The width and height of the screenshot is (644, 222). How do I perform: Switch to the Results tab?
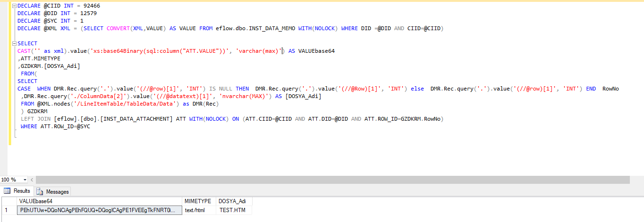pyautogui.click(x=17, y=191)
